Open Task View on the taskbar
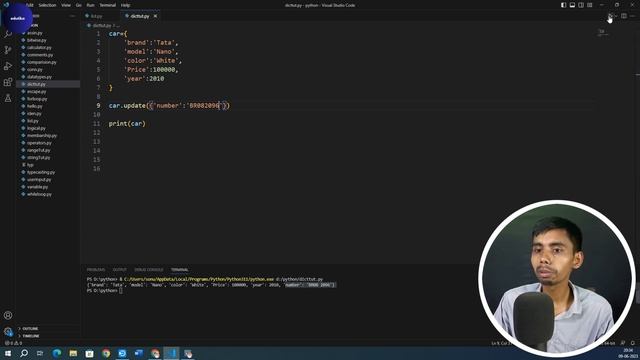 [40, 353]
